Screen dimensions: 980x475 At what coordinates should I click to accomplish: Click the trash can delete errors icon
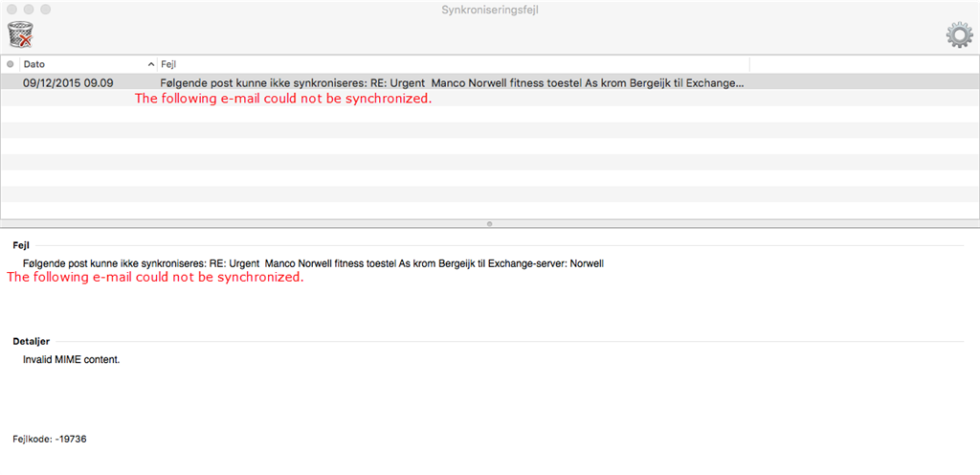point(20,34)
